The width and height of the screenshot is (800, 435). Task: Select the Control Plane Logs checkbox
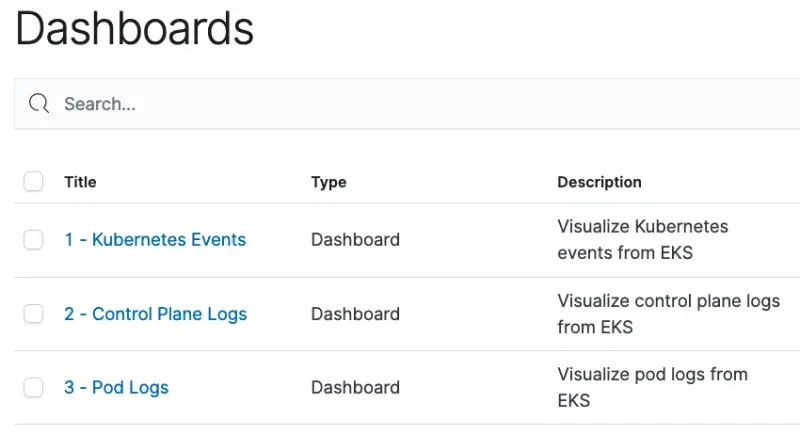(x=34, y=313)
